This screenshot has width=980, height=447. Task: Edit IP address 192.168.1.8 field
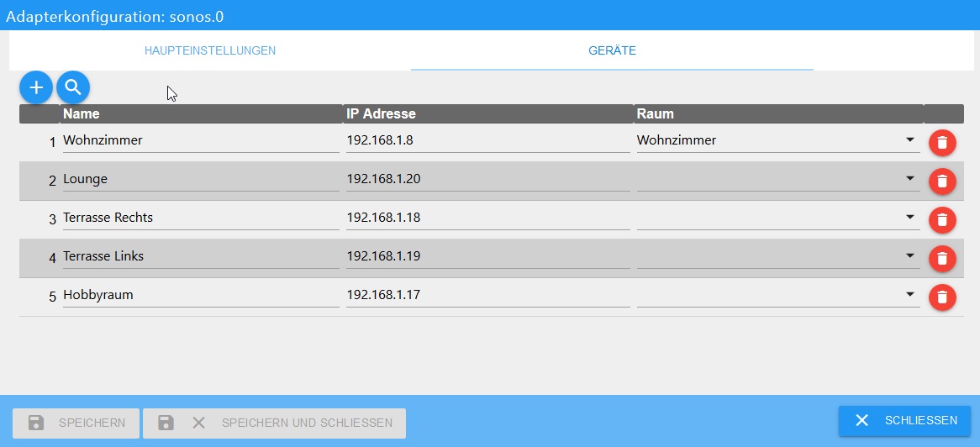pyautogui.click(x=488, y=140)
